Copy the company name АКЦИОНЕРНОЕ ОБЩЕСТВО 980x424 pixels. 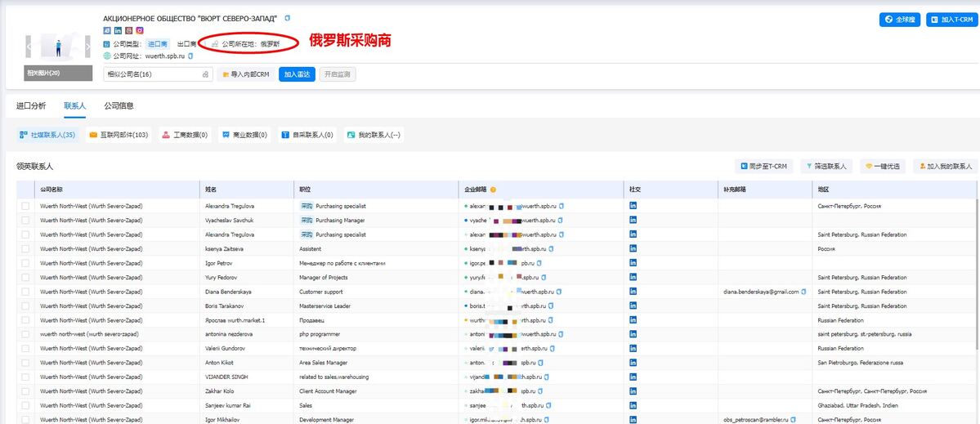pyautogui.click(x=288, y=19)
